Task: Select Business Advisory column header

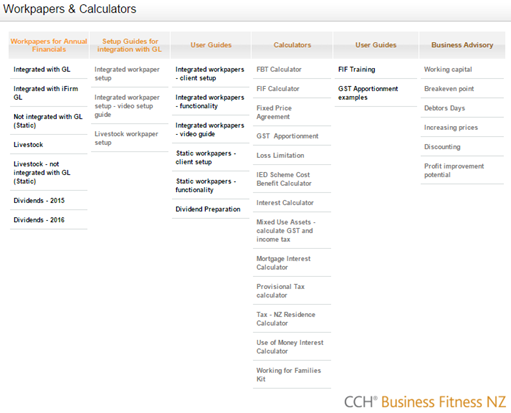Action: click(x=462, y=45)
